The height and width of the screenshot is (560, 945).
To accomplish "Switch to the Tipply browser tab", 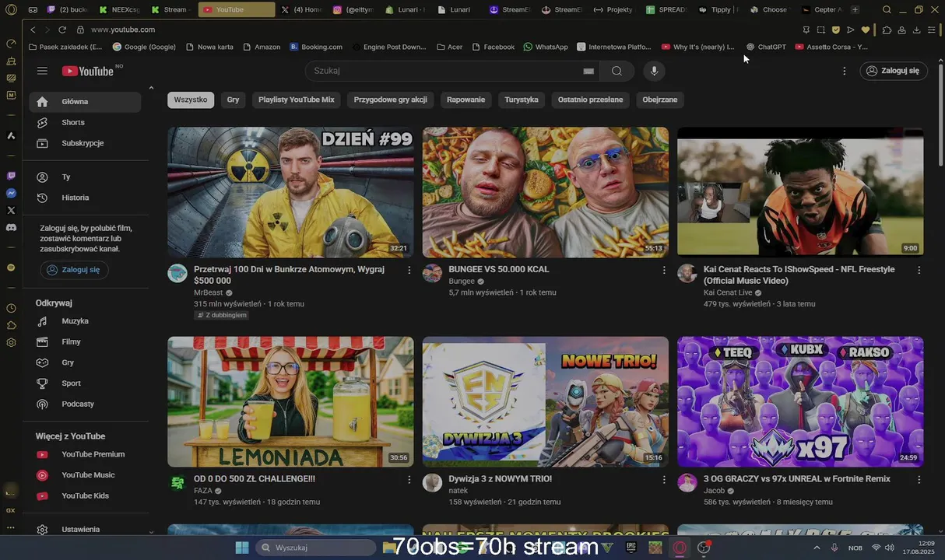I will pyautogui.click(x=718, y=9).
